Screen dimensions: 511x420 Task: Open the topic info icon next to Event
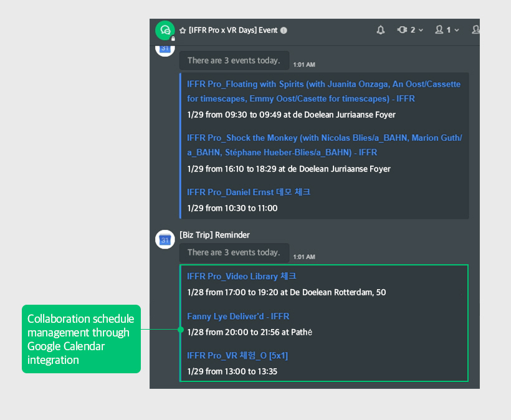(x=284, y=31)
